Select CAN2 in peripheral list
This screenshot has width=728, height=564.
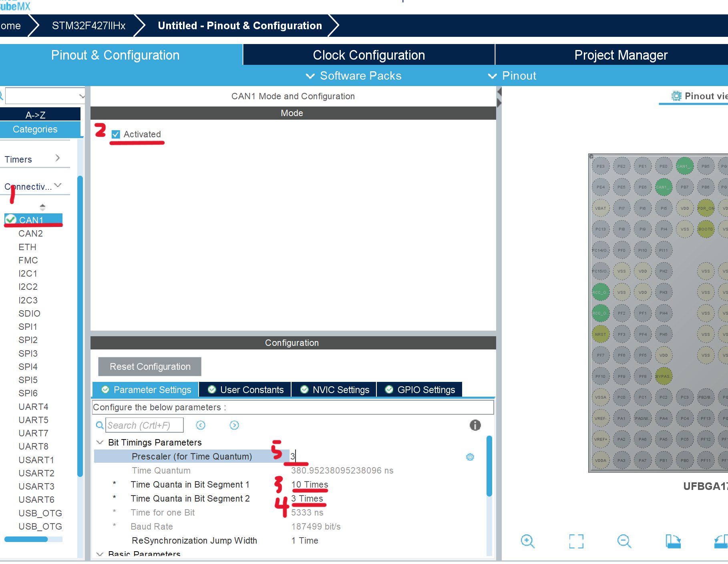tap(30, 233)
